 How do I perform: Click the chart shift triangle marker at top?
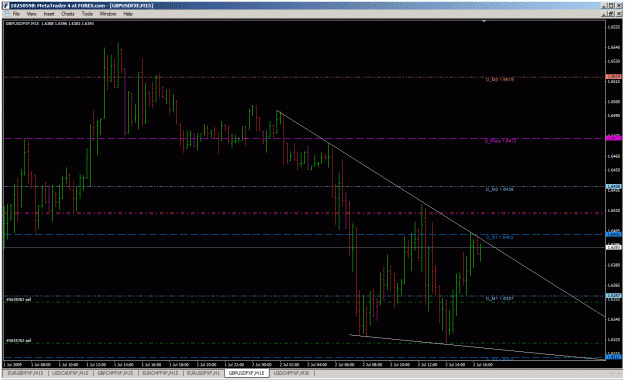[484, 21]
